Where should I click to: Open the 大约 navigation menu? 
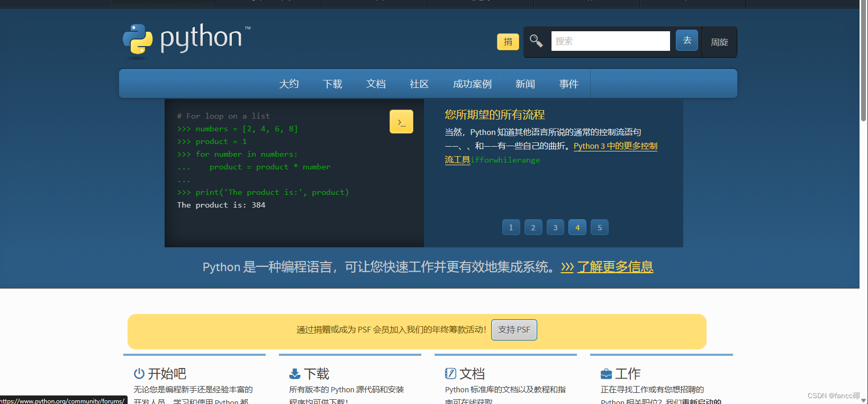(x=289, y=84)
